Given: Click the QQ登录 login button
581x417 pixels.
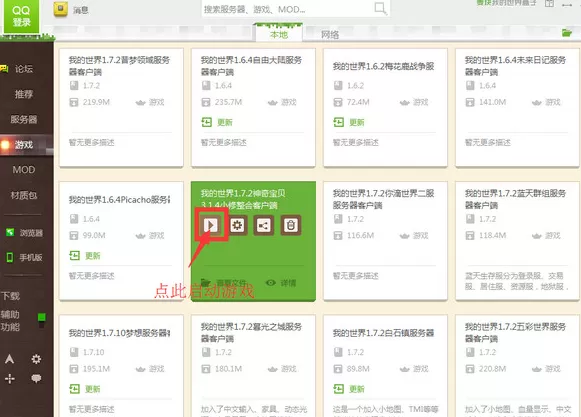Looking at the screenshot, I should point(21,16).
